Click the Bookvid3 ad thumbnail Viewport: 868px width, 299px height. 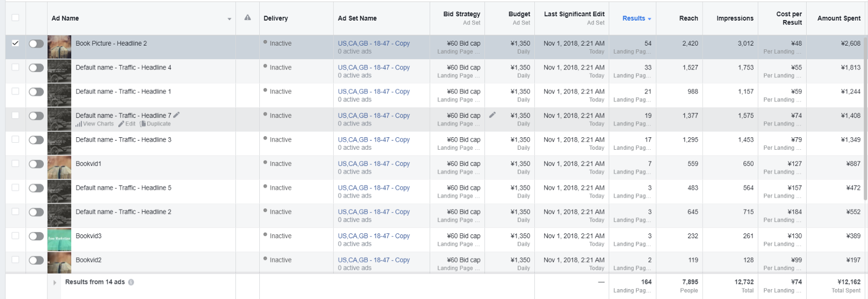[59, 239]
